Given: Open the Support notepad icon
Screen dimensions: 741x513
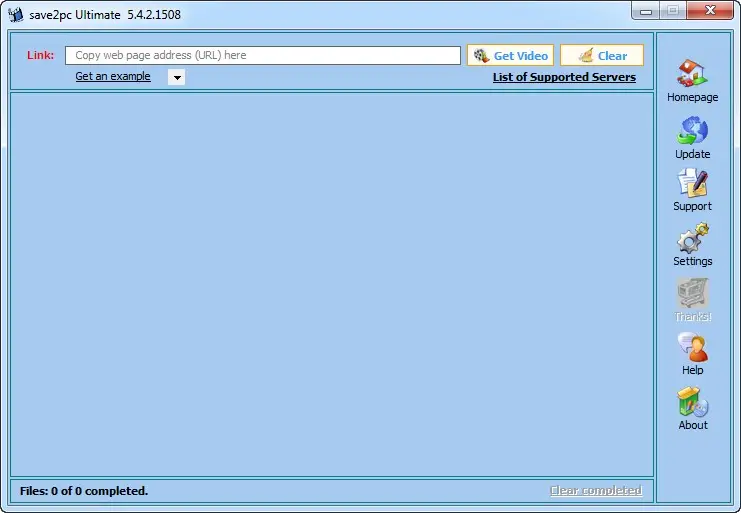Looking at the screenshot, I should [x=692, y=183].
